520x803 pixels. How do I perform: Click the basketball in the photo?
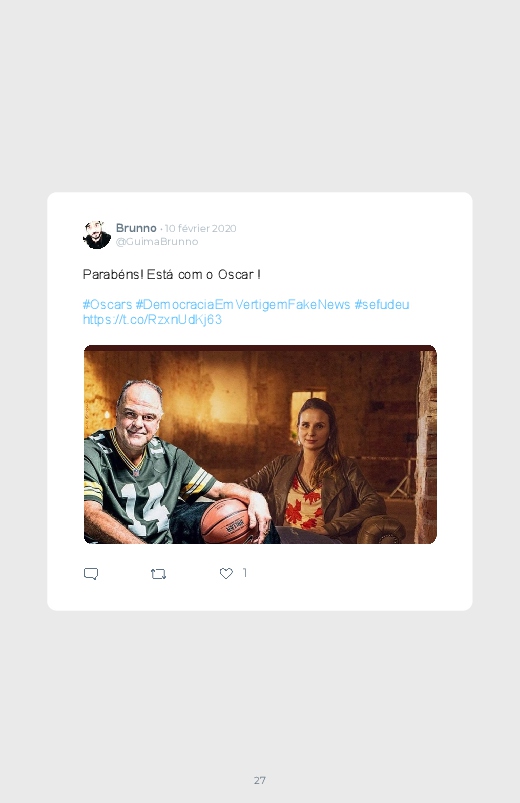[x=225, y=521]
